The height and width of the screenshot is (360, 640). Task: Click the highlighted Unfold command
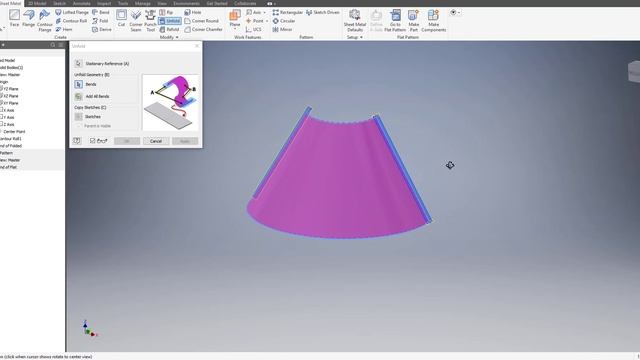[x=170, y=21]
